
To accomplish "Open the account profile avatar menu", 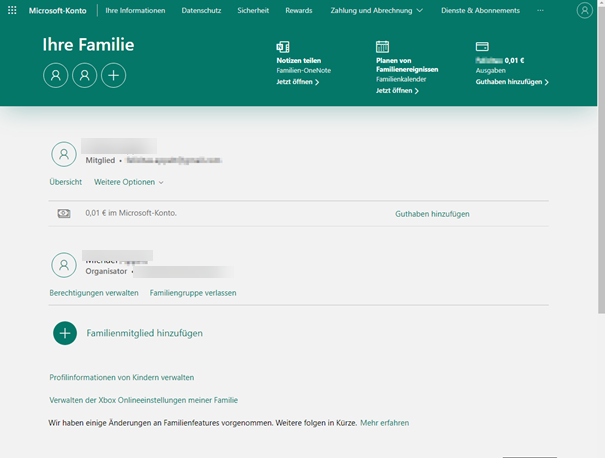I will coord(584,10).
